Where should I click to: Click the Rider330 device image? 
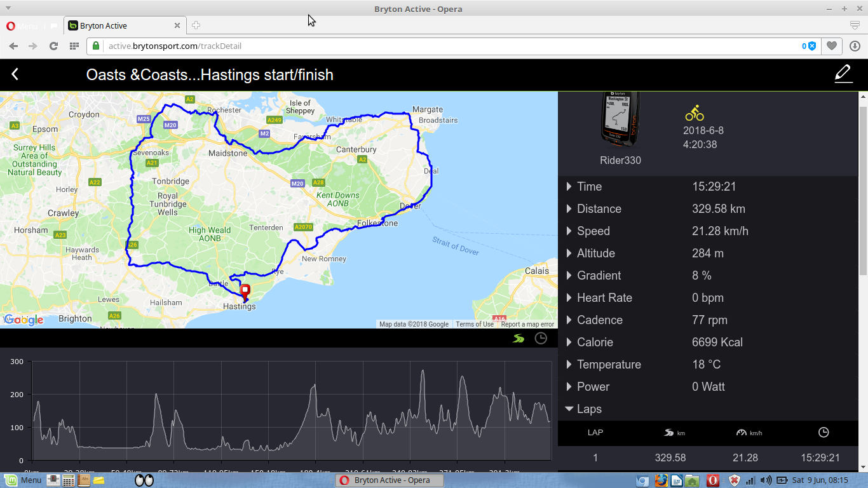coord(620,118)
